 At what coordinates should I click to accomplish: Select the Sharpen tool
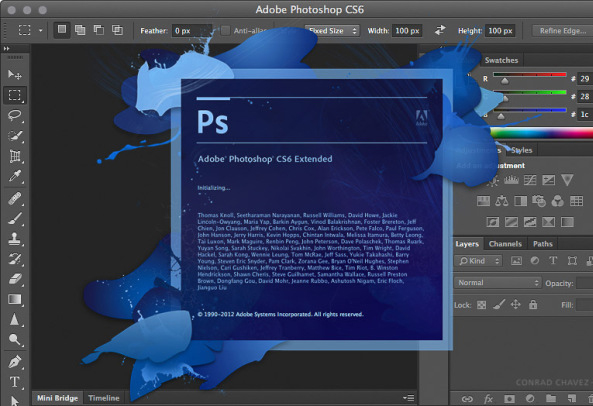click(x=15, y=320)
